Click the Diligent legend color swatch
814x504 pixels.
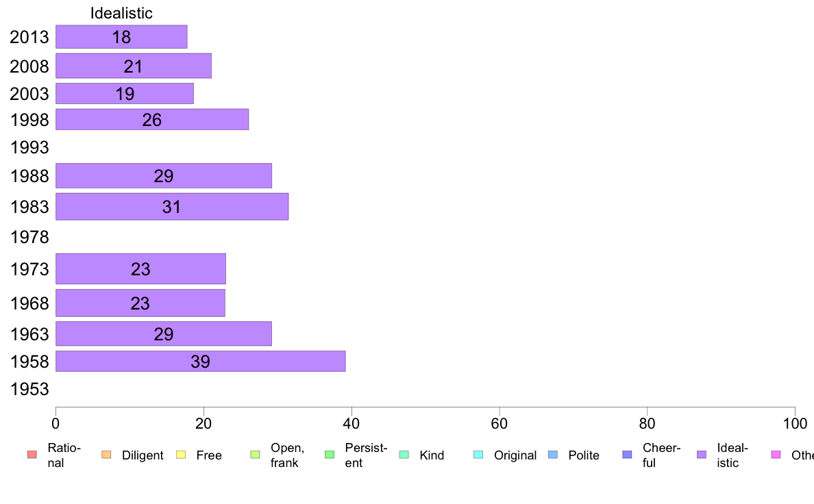(x=106, y=455)
